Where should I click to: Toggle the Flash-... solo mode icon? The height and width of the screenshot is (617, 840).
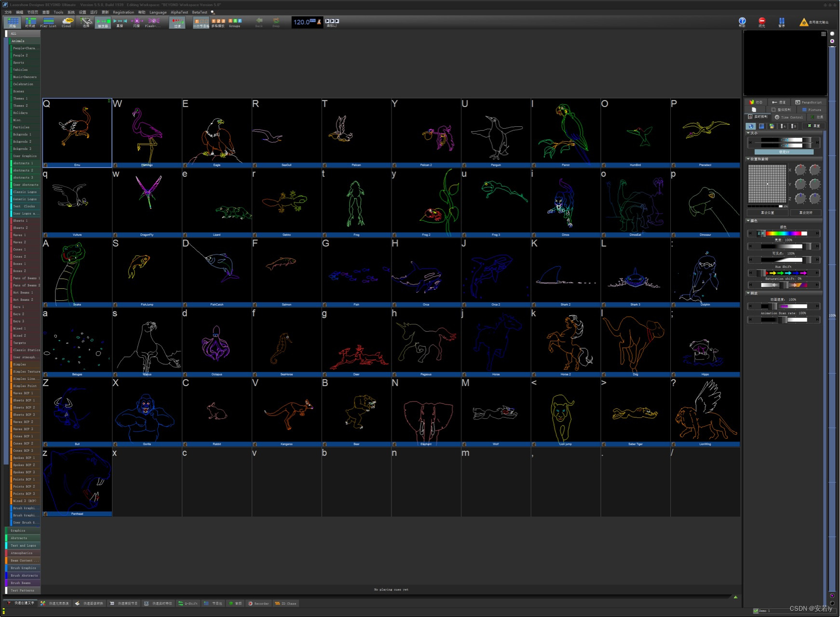tap(154, 22)
